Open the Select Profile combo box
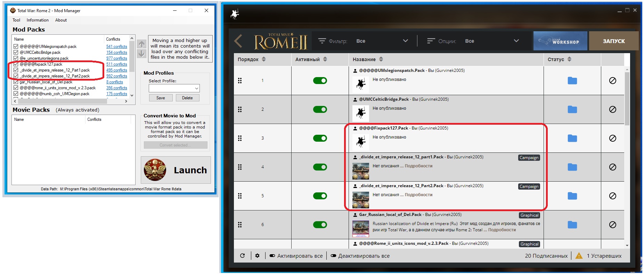The height and width of the screenshot is (274, 644). click(x=174, y=88)
